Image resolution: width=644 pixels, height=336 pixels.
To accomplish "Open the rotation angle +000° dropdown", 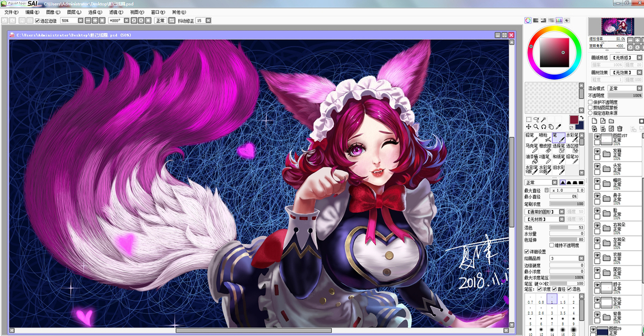I will click(x=127, y=21).
